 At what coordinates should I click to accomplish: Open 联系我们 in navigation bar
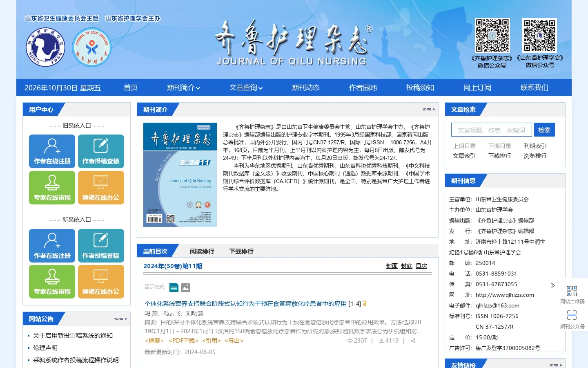[x=535, y=88]
